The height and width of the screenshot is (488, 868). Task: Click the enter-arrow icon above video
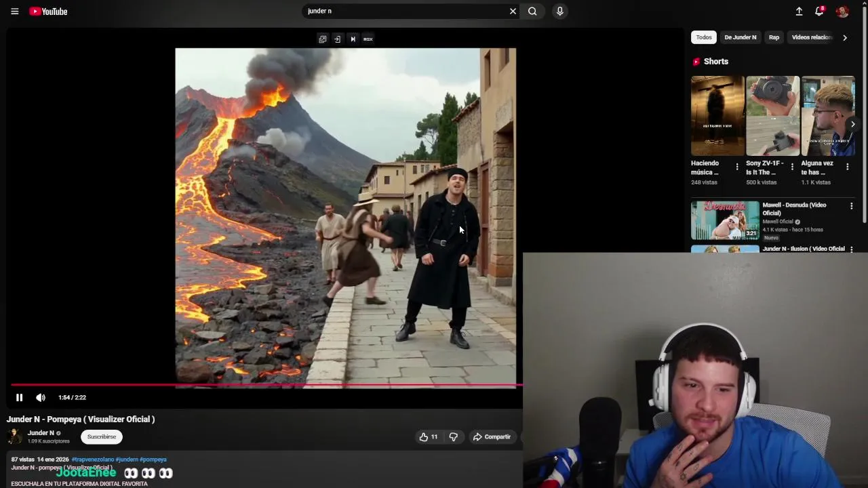(x=337, y=39)
